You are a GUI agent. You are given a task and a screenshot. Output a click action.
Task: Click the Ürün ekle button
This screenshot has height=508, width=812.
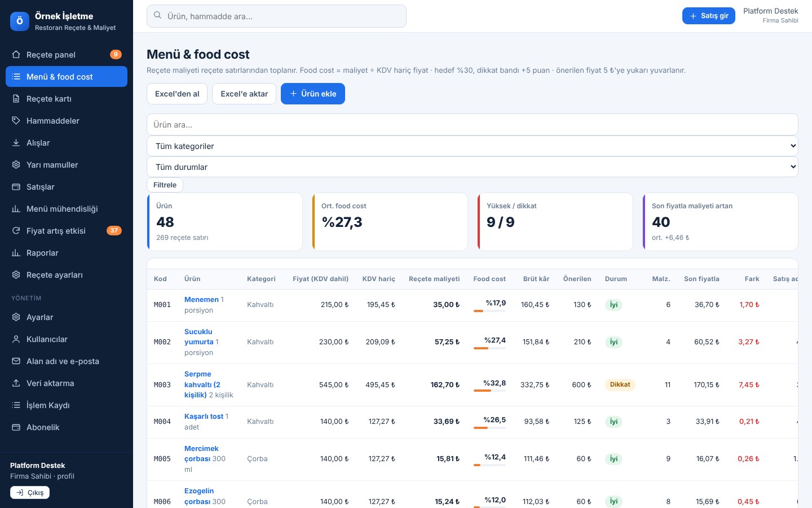(x=313, y=94)
